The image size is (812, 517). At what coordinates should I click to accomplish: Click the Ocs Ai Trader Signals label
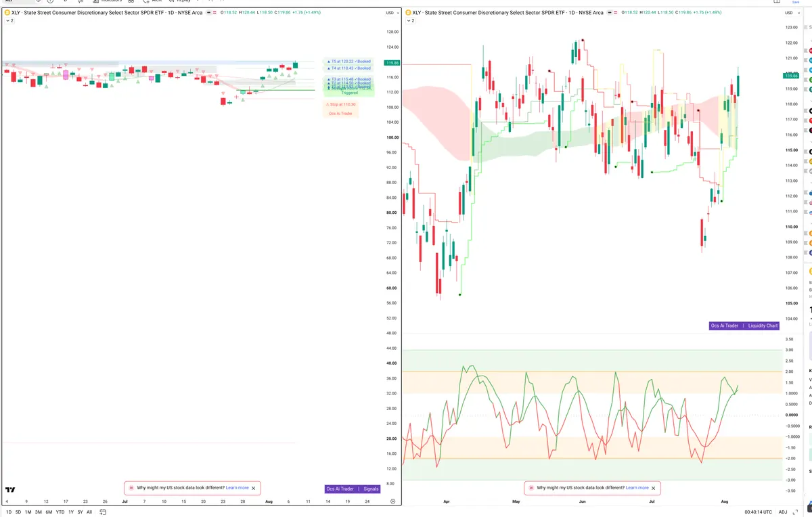pyautogui.click(x=353, y=489)
